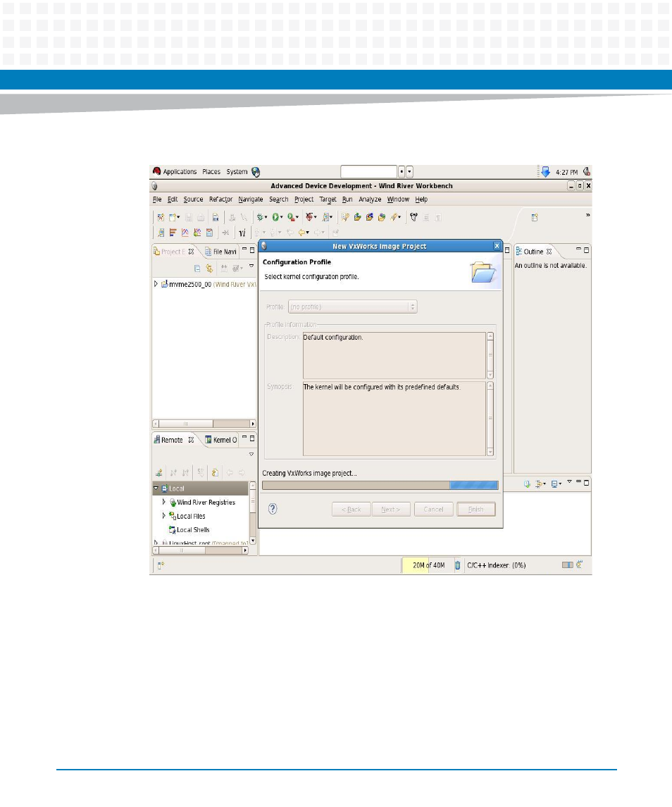Click the Back button in dialog
The image size is (672, 807).
tap(351, 510)
